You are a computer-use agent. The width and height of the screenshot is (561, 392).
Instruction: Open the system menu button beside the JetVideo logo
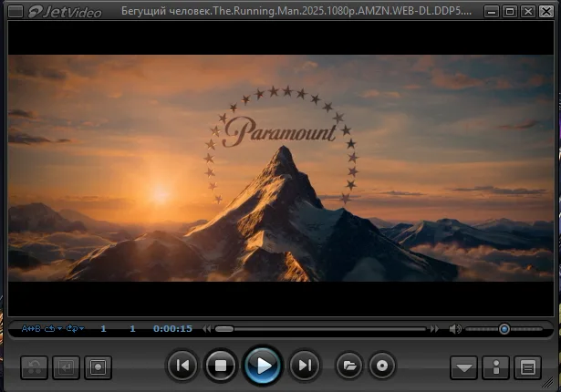click(16, 12)
